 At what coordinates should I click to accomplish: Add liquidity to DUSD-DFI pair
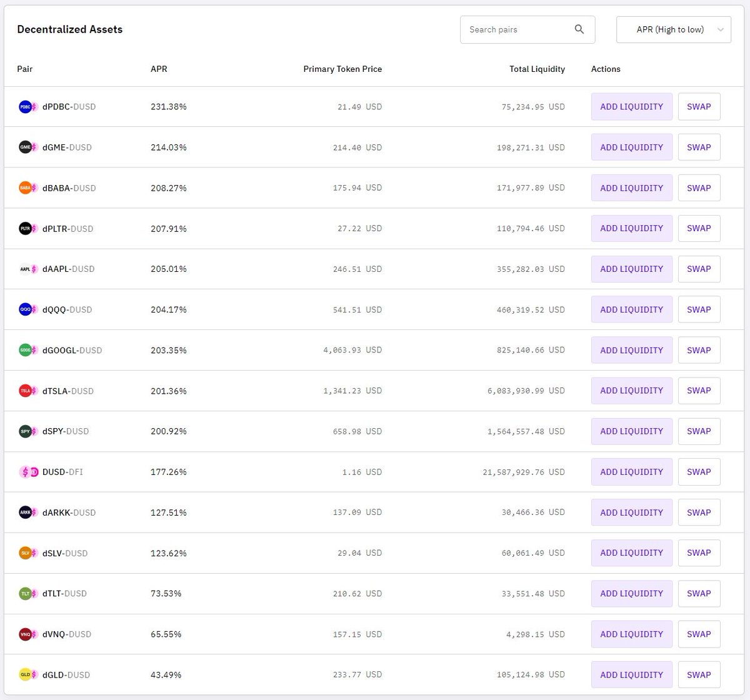tap(632, 472)
